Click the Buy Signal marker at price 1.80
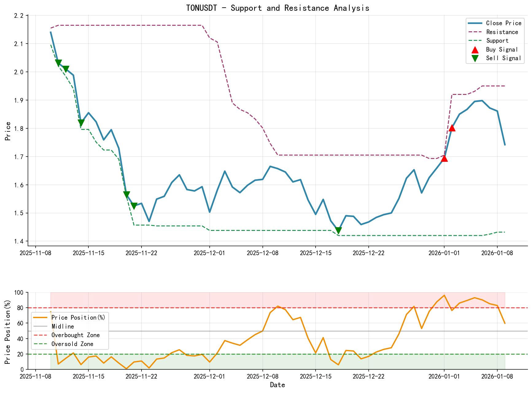This screenshot has width=532, height=393. point(452,128)
